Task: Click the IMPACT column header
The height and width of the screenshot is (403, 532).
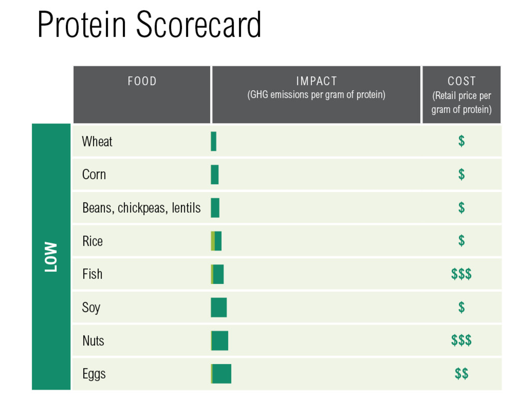Action: pos(316,81)
